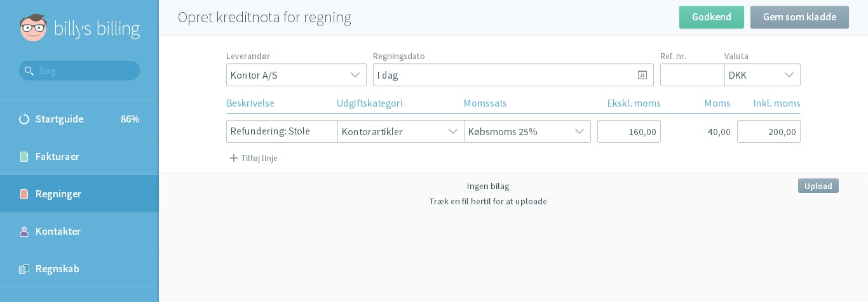Click the Ekskl. moms amount field
The width and height of the screenshot is (868, 302).
pyautogui.click(x=629, y=131)
